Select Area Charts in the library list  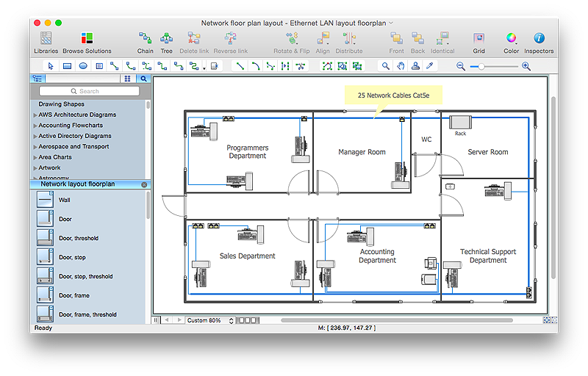[x=55, y=157]
